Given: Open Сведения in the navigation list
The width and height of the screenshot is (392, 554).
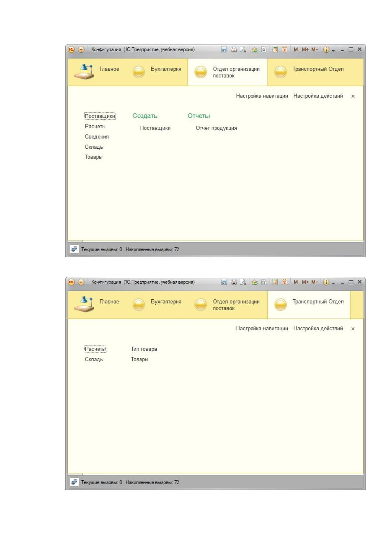Looking at the screenshot, I should 97,137.
